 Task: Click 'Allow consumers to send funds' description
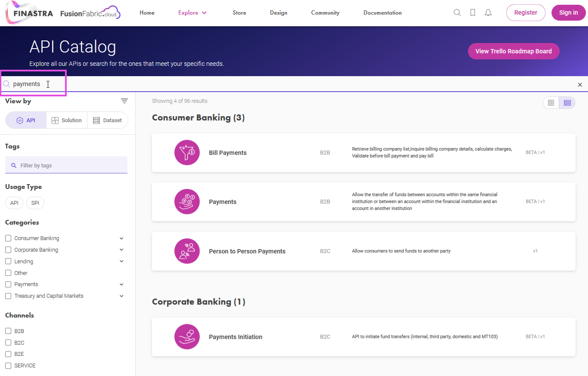click(401, 251)
